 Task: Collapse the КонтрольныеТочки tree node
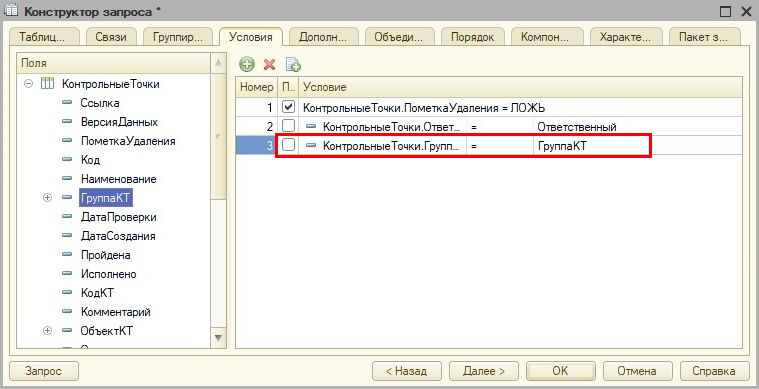[29, 84]
